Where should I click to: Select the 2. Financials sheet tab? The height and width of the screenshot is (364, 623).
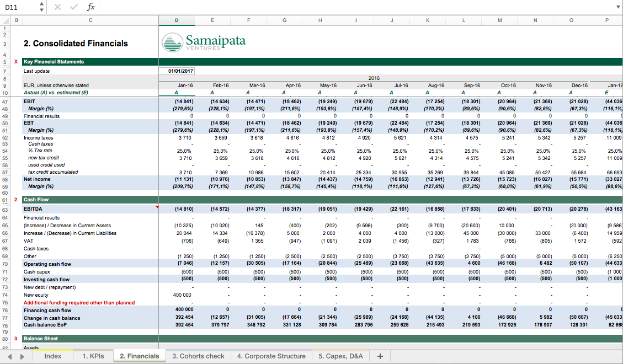click(140, 356)
